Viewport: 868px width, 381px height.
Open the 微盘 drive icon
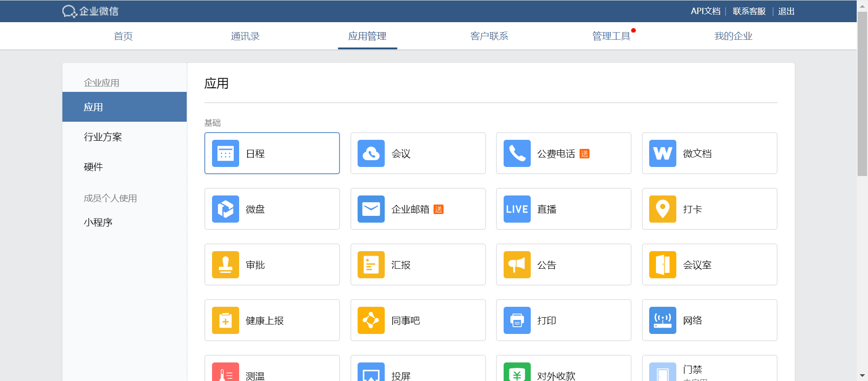[x=225, y=209]
